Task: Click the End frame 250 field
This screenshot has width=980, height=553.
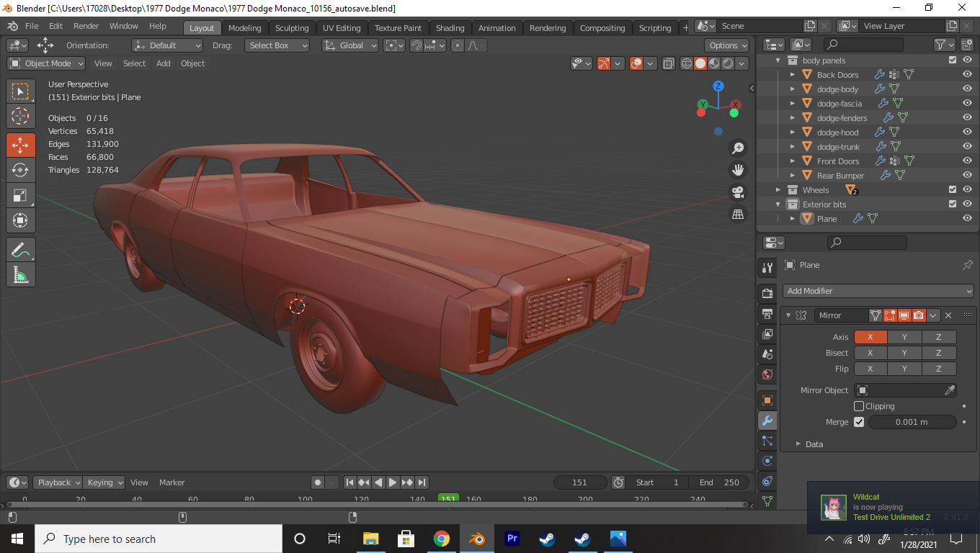Action: pyautogui.click(x=719, y=482)
